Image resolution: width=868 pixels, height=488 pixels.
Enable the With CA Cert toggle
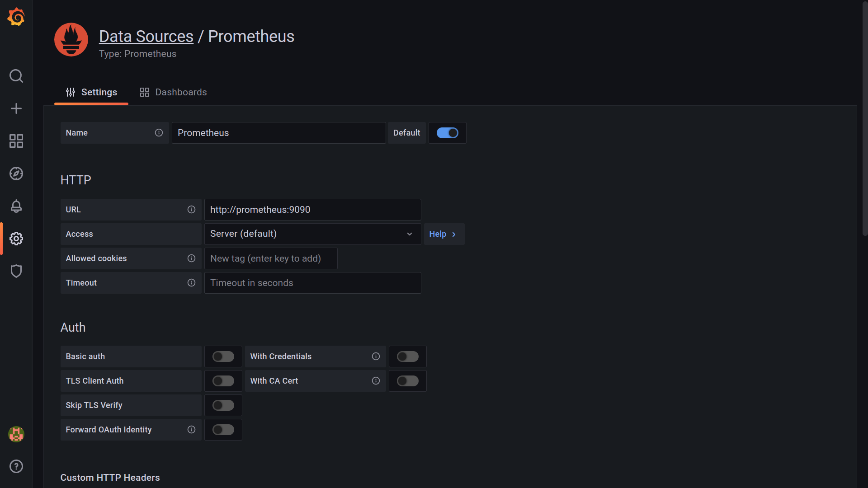(x=408, y=381)
